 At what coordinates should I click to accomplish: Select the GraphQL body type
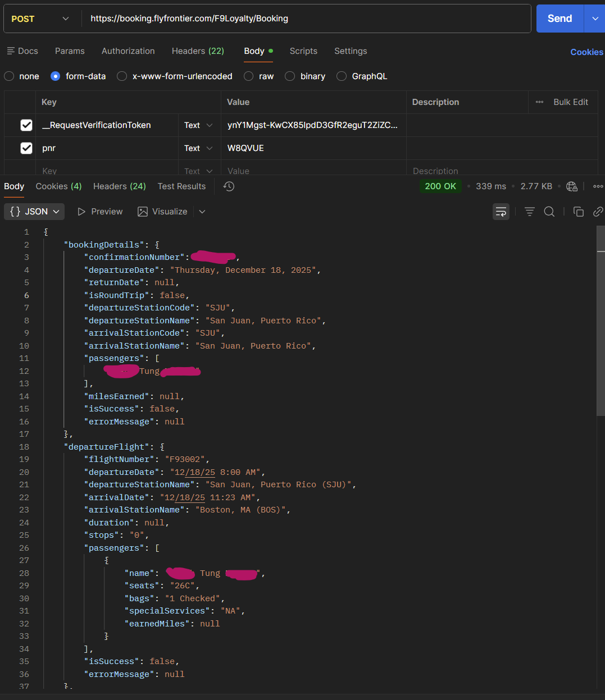[x=342, y=76]
